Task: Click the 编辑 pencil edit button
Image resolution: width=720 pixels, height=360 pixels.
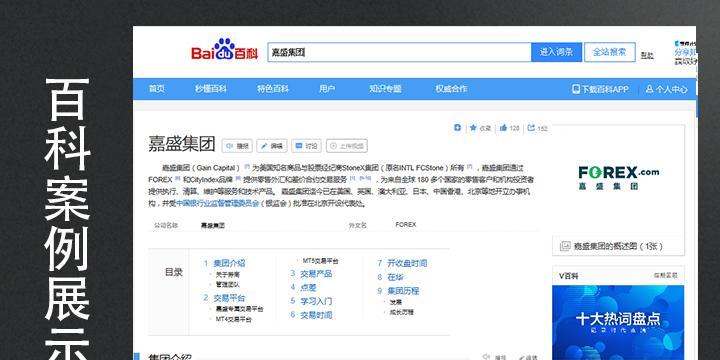Action: 271,146
